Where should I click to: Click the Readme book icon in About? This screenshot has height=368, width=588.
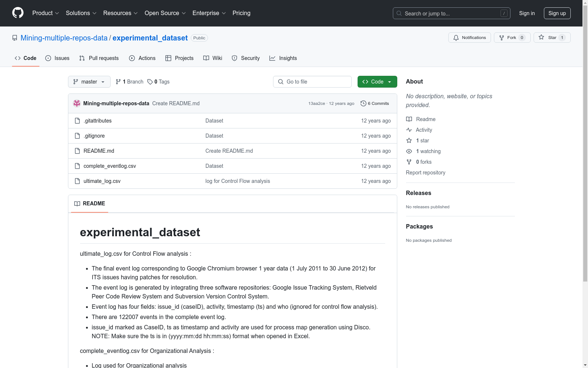pyautogui.click(x=409, y=119)
